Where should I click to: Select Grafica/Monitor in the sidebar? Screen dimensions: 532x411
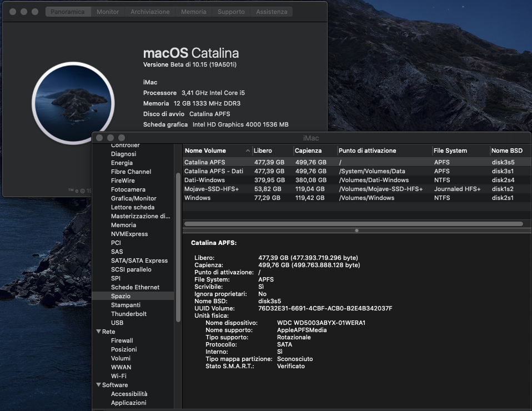[x=134, y=198]
